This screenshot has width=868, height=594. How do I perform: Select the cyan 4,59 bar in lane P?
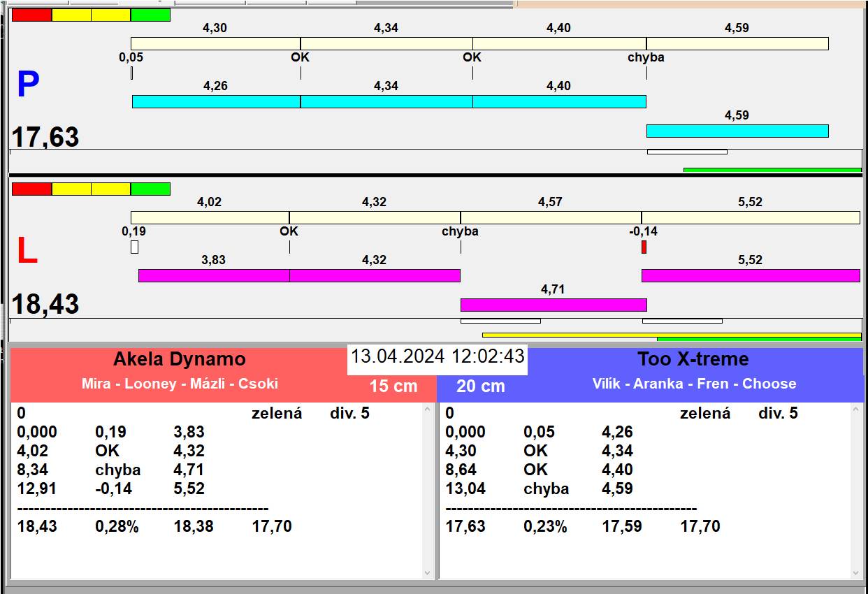point(737,131)
